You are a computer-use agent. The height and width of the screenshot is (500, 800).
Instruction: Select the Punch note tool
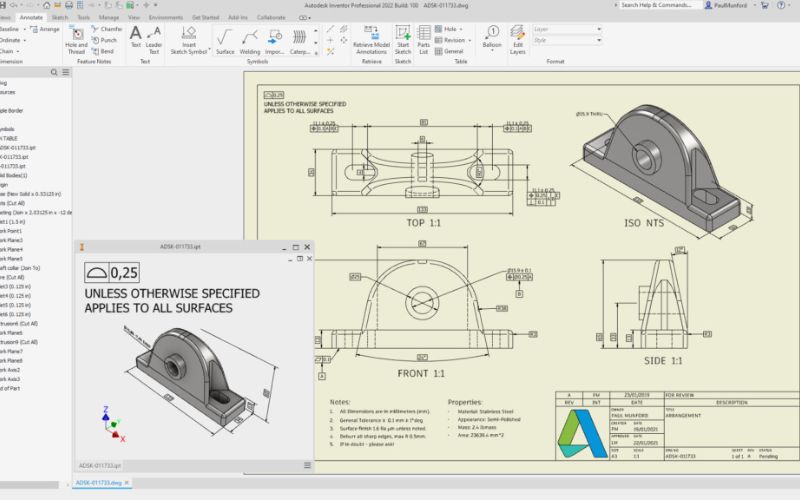[104, 40]
